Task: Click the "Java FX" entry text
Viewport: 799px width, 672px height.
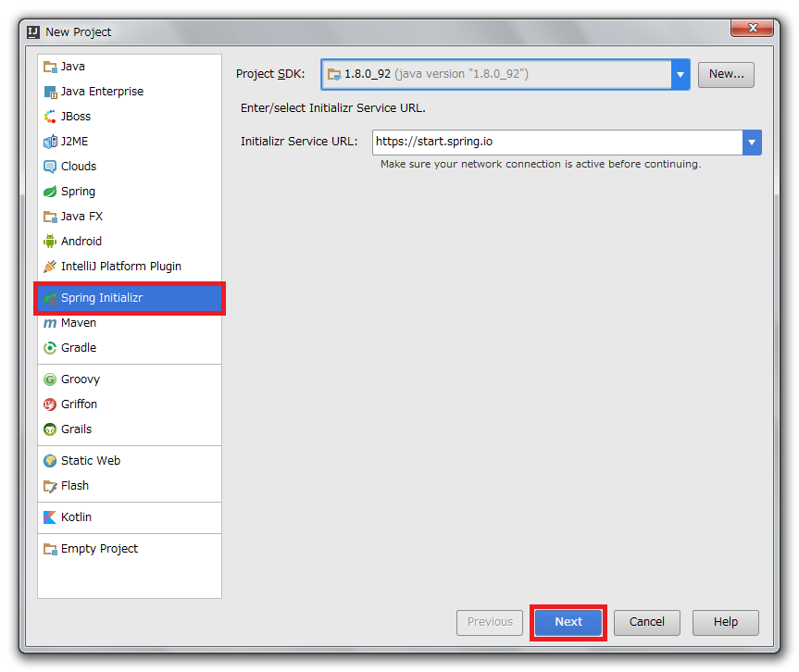Action: 82,217
